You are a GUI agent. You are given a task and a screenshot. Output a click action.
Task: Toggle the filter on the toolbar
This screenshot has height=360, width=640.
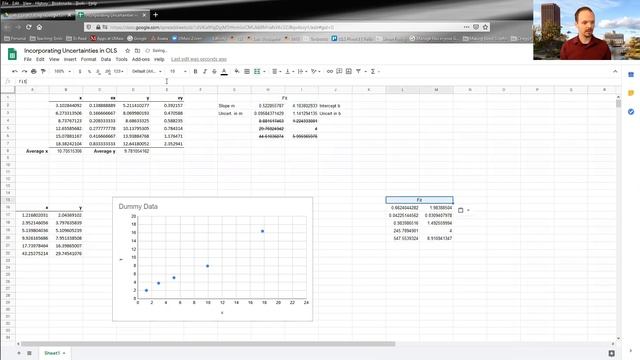point(358,71)
